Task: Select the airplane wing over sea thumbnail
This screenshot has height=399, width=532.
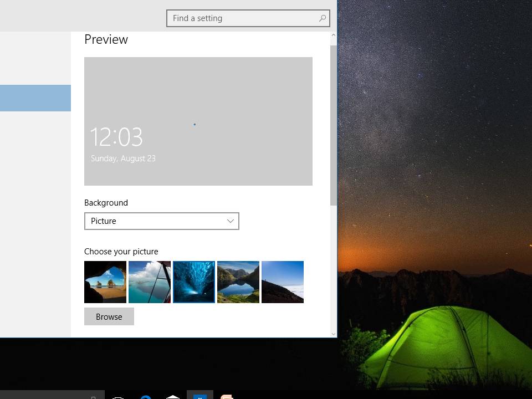Action: pos(150,282)
